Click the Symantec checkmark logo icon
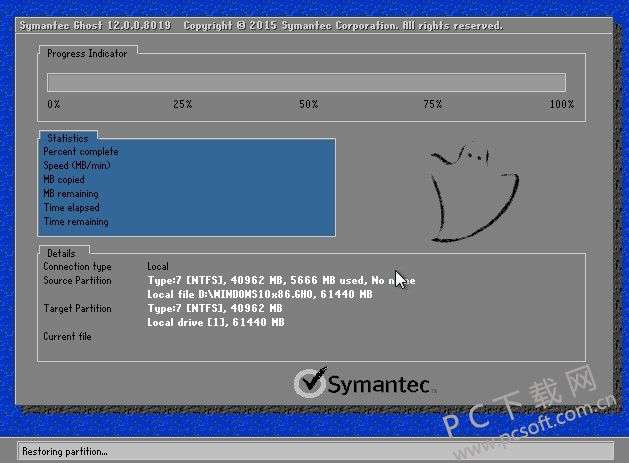Image resolution: width=629 pixels, height=463 pixels. click(310, 382)
